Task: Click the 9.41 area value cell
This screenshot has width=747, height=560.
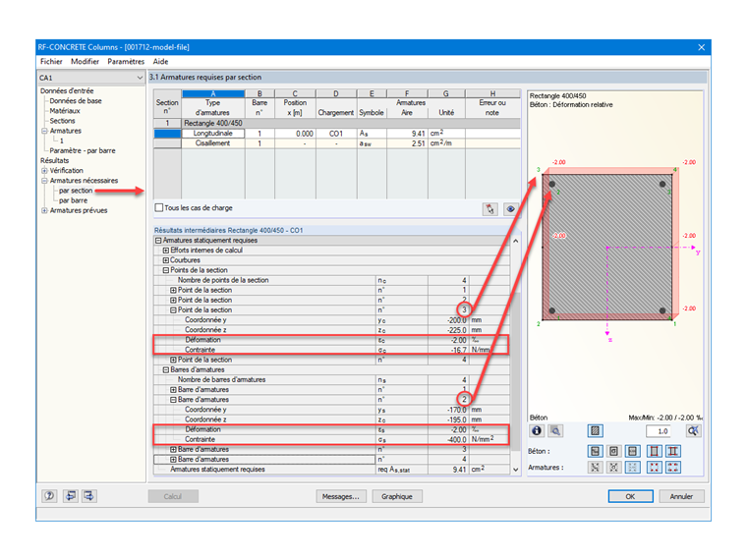Action: click(407, 134)
